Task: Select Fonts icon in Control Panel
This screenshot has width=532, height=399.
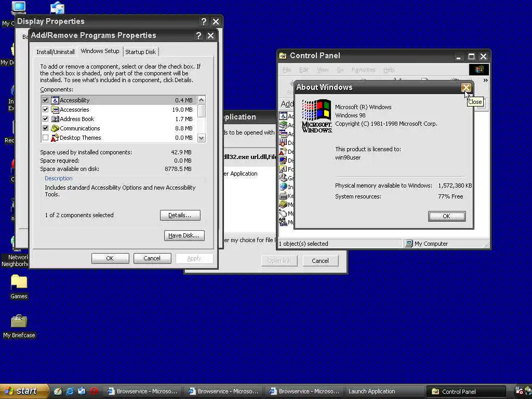Action: coord(283,169)
